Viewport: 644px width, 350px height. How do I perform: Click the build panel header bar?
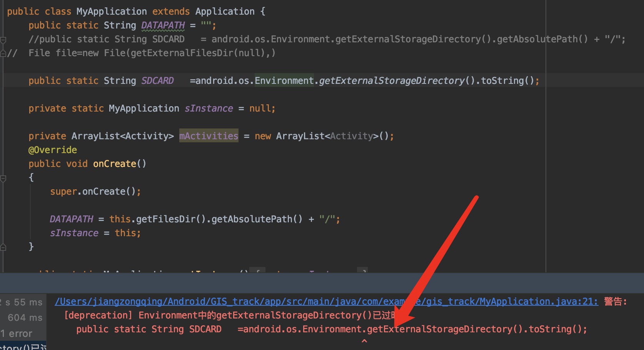pos(322,284)
